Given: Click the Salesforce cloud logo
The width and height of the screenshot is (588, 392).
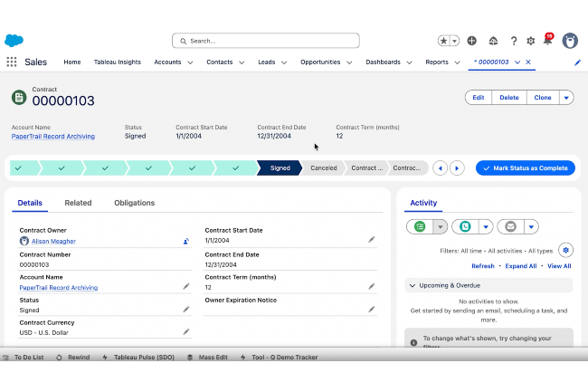Looking at the screenshot, I should click(14, 41).
